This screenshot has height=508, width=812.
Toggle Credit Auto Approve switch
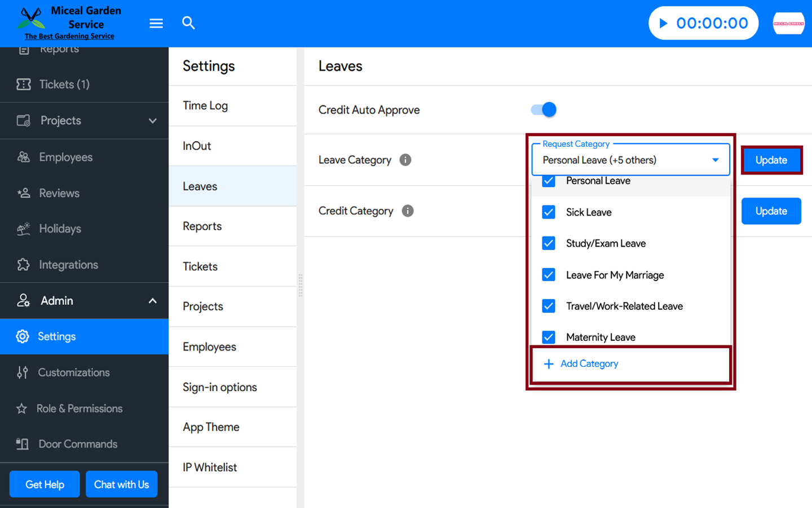click(544, 110)
